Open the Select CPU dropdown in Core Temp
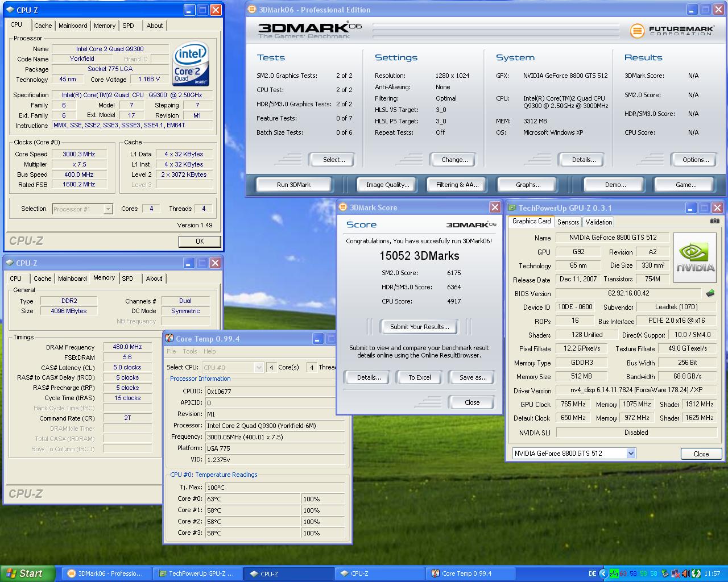728x582 pixels. 258,368
